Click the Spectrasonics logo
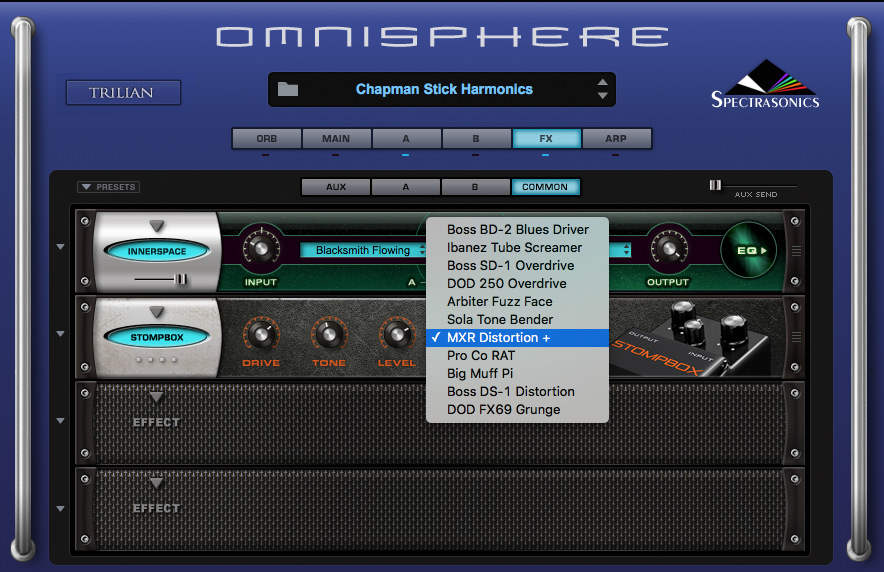 [x=765, y=85]
